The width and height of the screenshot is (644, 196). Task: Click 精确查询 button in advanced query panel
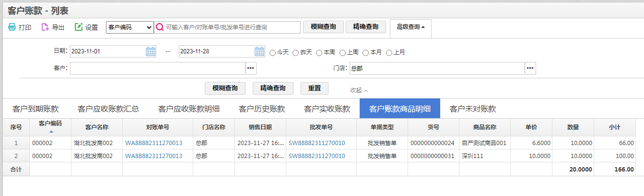click(x=273, y=88)
